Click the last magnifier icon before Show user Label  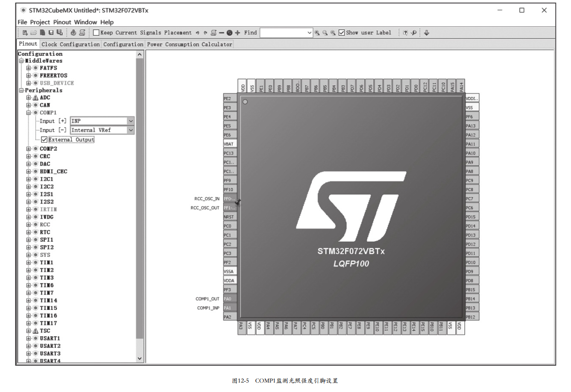[333, 33]
